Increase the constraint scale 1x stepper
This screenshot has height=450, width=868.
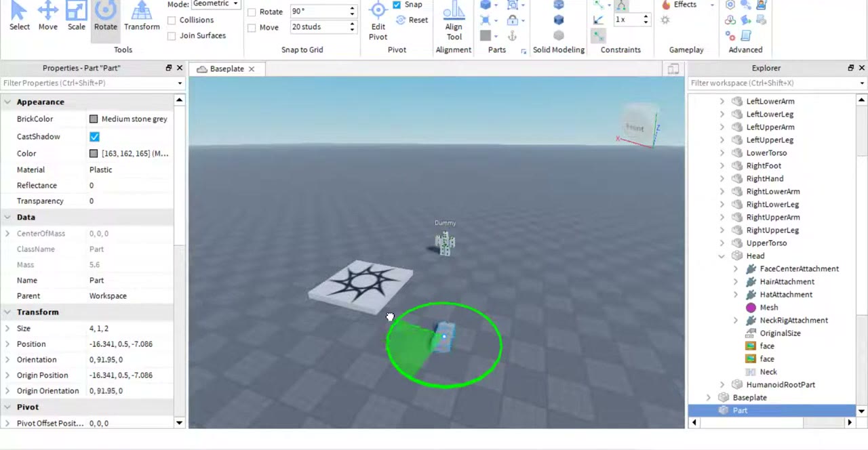tap(646, 17)
